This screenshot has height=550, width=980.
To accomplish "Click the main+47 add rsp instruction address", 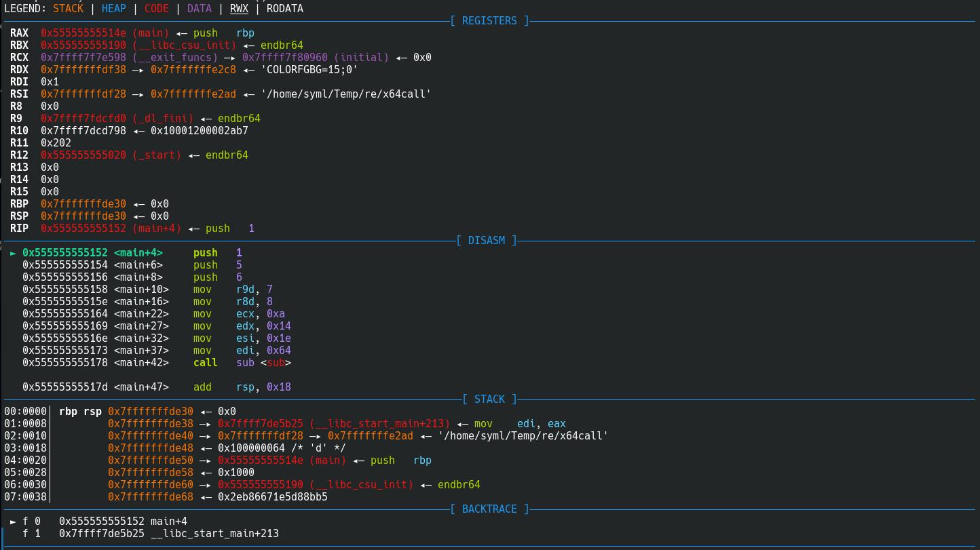I will coord(64,387).
